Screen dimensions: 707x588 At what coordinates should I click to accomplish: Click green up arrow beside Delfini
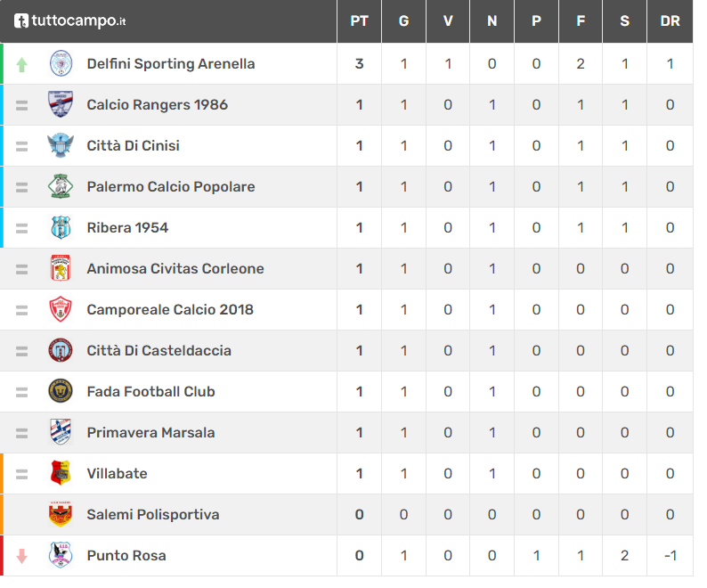point(21,64)
